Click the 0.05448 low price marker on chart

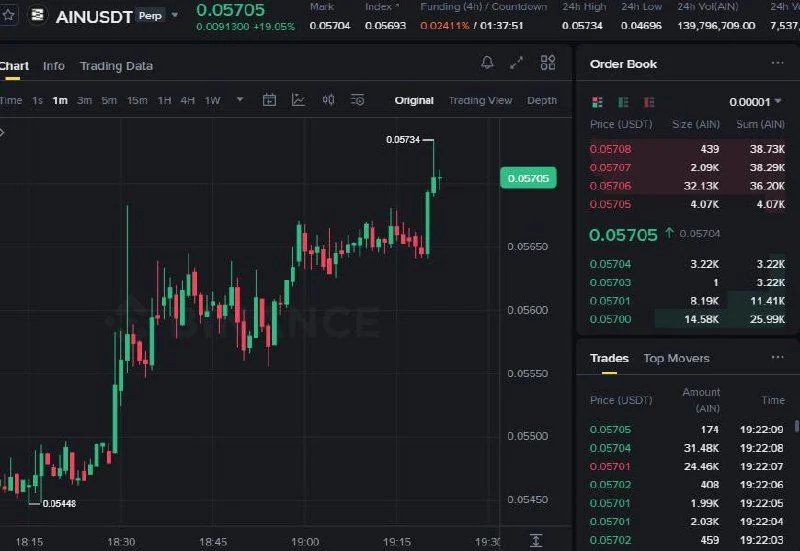(x=59, y=504)
